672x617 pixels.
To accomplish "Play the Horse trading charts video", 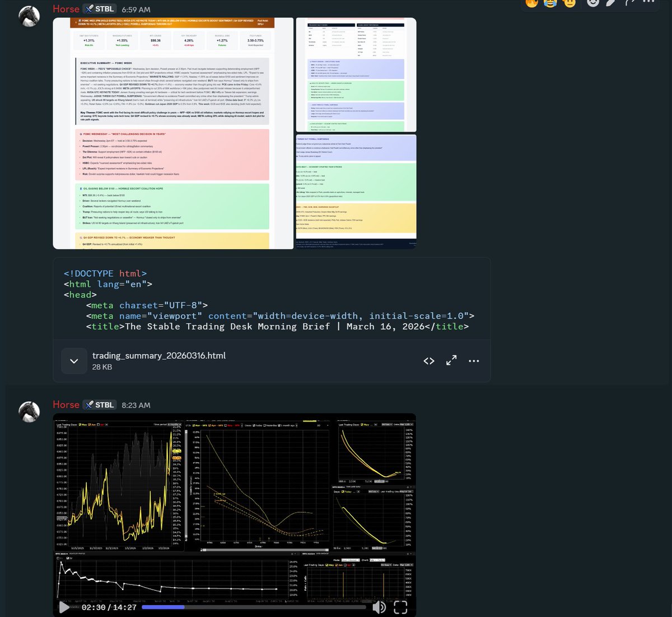I will pos(65,607).
